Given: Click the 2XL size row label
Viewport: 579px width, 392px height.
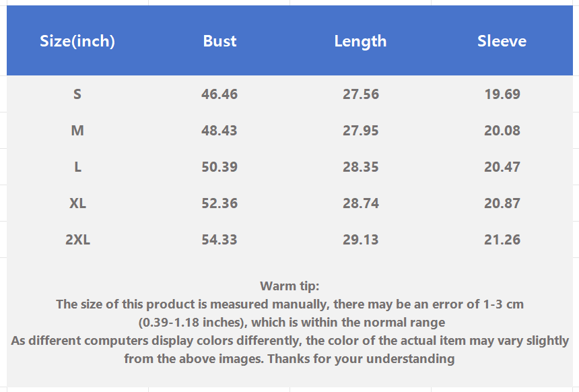Looking at the screenshot, I should coord(77,240).
